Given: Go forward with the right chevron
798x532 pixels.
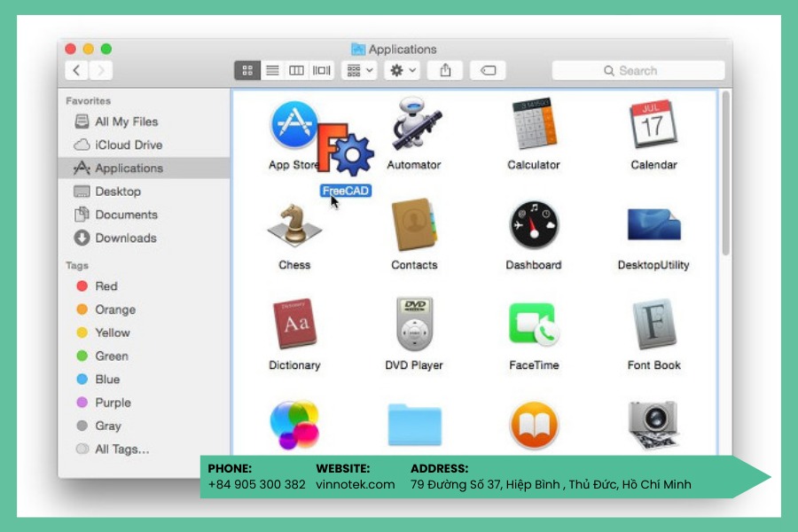Looking at the screenshot, I should (101, 70).
